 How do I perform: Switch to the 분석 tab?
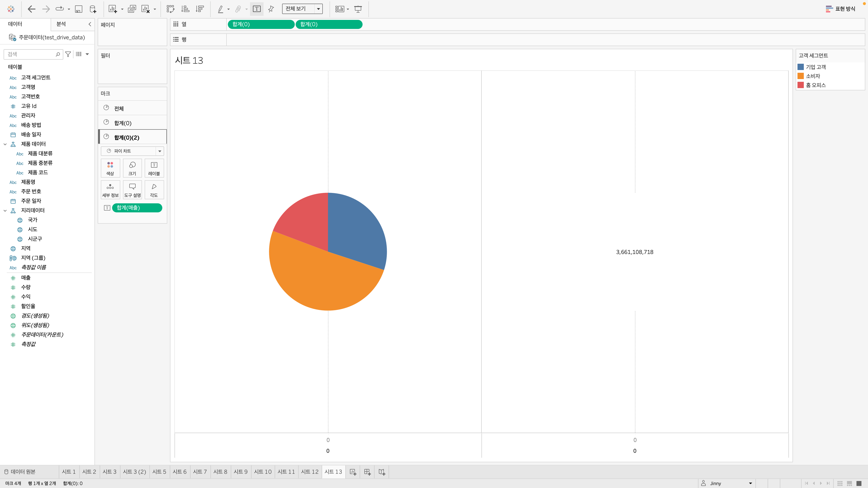pos(61,24)
